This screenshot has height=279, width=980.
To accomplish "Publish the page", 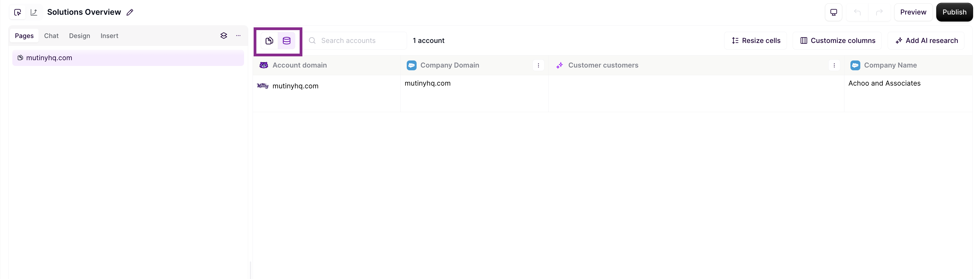I will tap(955, 12).
